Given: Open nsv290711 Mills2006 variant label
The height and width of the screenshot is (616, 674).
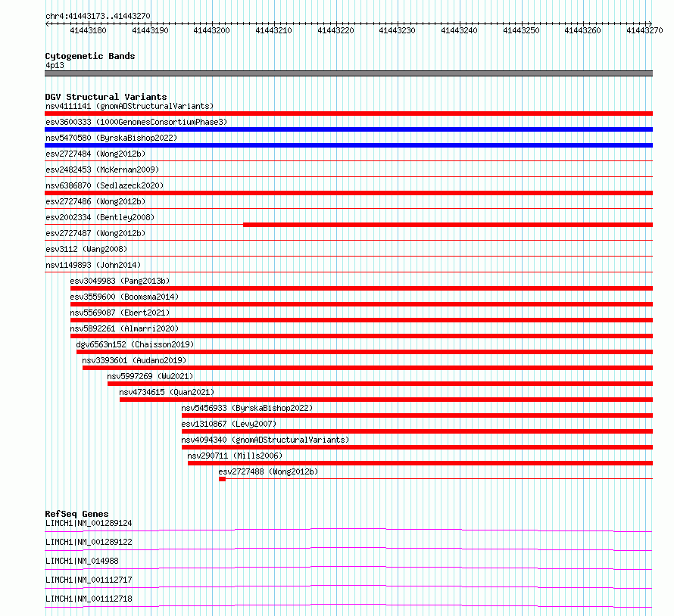Looking at the screenshot, I should point(235,456).
